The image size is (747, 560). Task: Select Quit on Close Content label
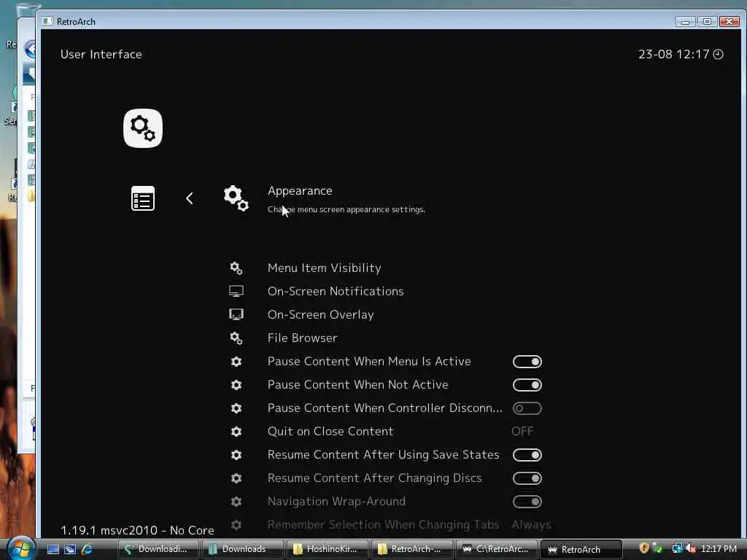coord(330,432)
